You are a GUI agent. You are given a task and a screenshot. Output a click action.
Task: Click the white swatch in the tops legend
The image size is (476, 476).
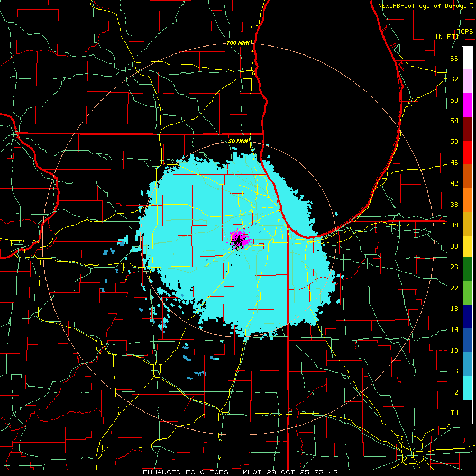tap(467, 58)
